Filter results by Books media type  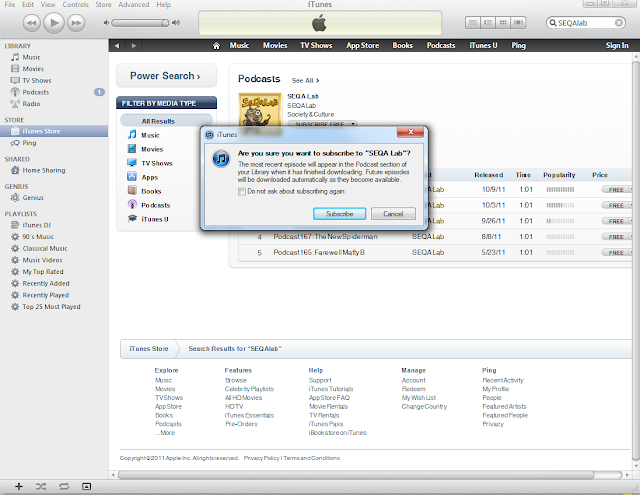pyautogui.click(x=151, y=191)
